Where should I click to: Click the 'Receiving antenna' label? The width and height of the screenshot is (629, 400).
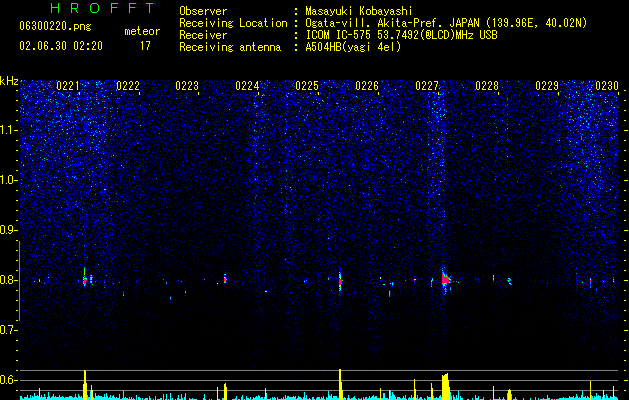pyautogui.click(x=230, y=47)
